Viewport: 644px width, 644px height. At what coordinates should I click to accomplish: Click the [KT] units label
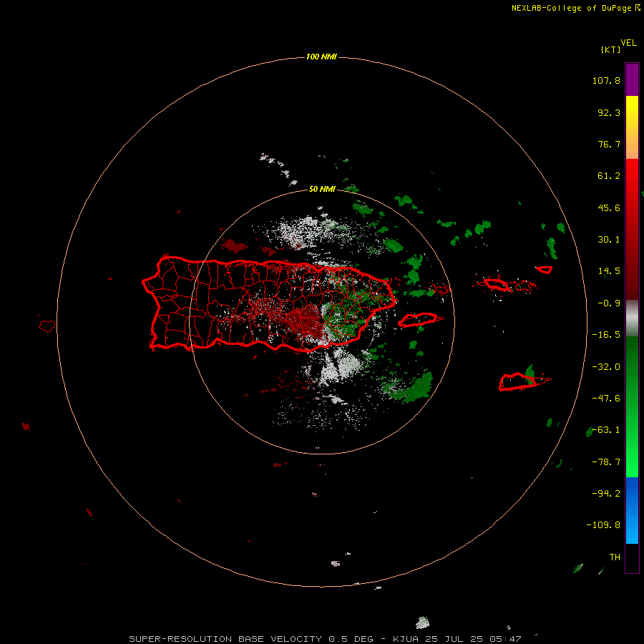tap(611, 49)
